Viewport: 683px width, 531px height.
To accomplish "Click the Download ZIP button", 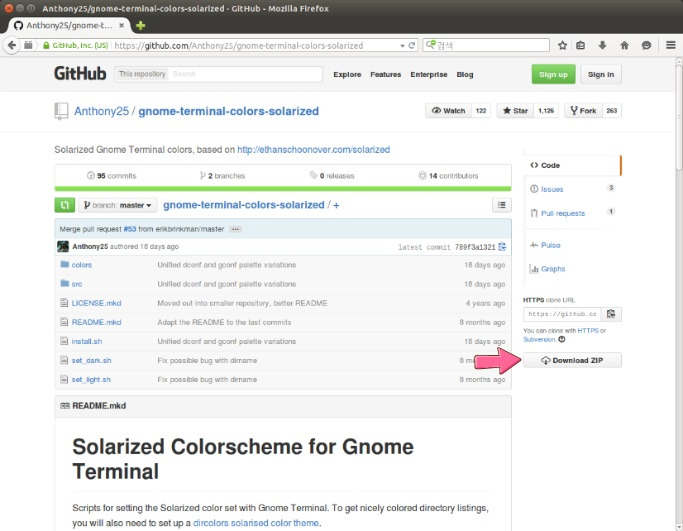I will 572,360.
